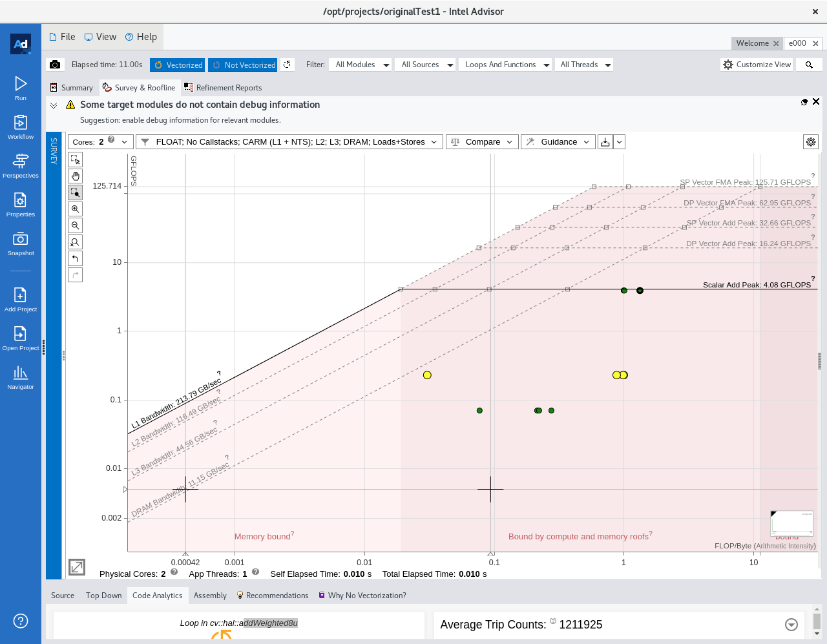
Task: Open the FLOAT roofline filter dropdown
Action: (x=289, y=141)
